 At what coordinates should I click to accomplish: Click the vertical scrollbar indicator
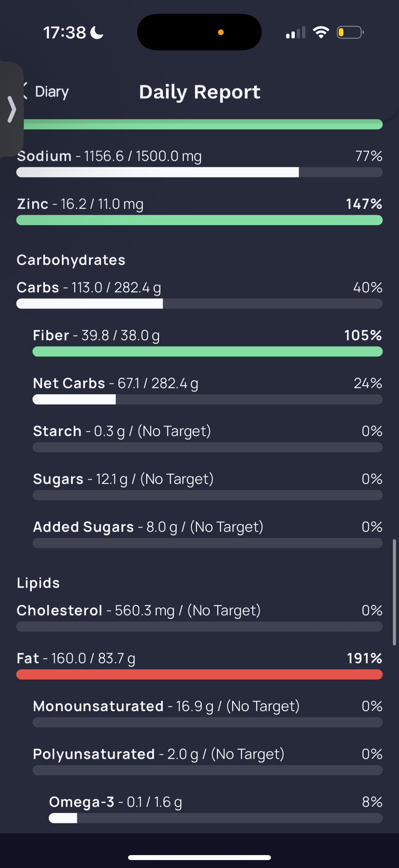[394, 592]
